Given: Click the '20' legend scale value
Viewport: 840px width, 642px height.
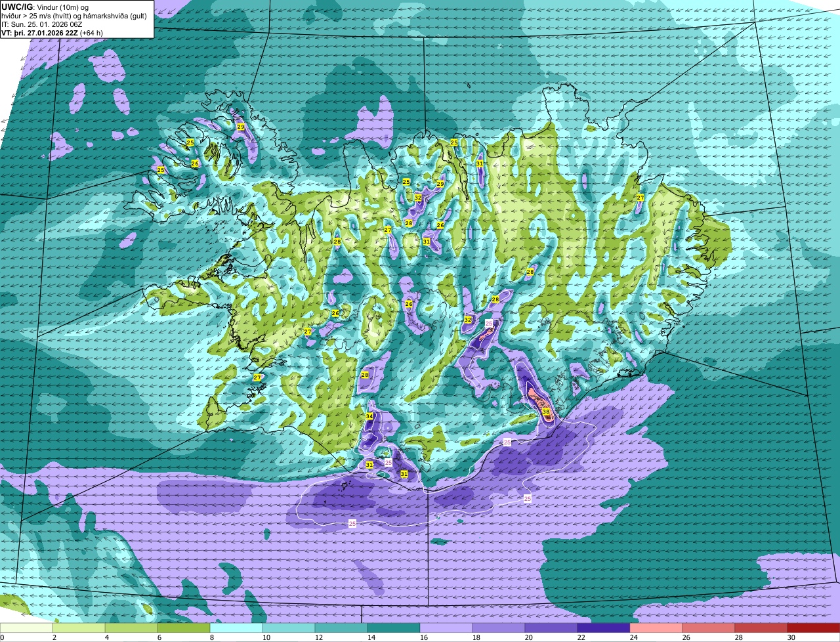Looking at the screenshot, I should tap(529, 637).
